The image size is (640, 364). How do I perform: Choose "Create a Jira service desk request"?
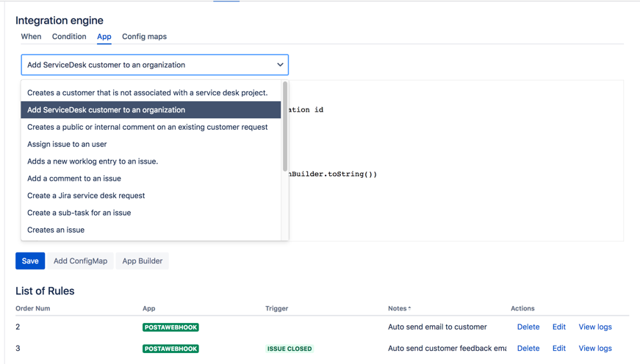coord(86,196)
